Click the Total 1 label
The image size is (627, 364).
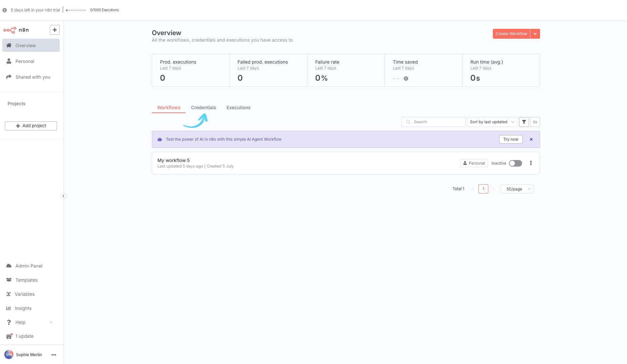(x=458, y=189)
